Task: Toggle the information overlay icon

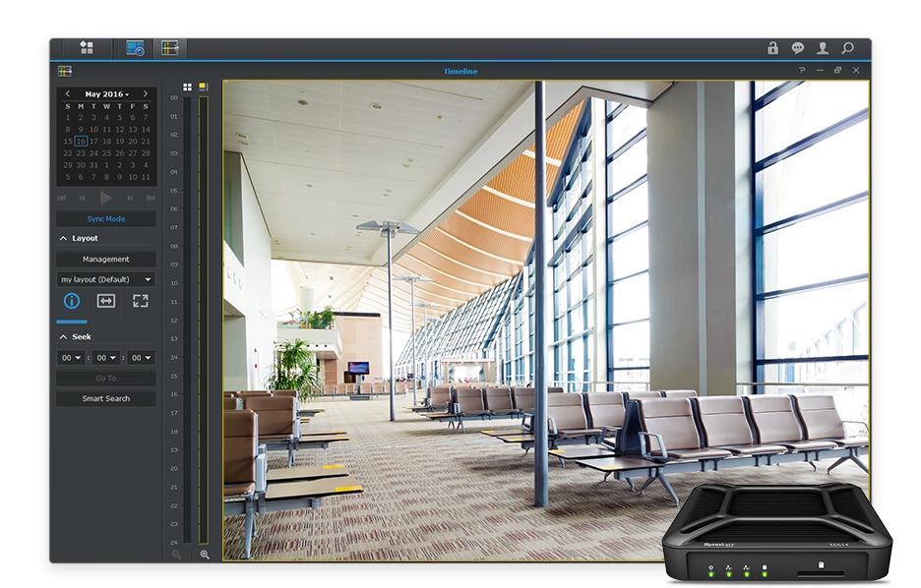Action: (72, 301)
